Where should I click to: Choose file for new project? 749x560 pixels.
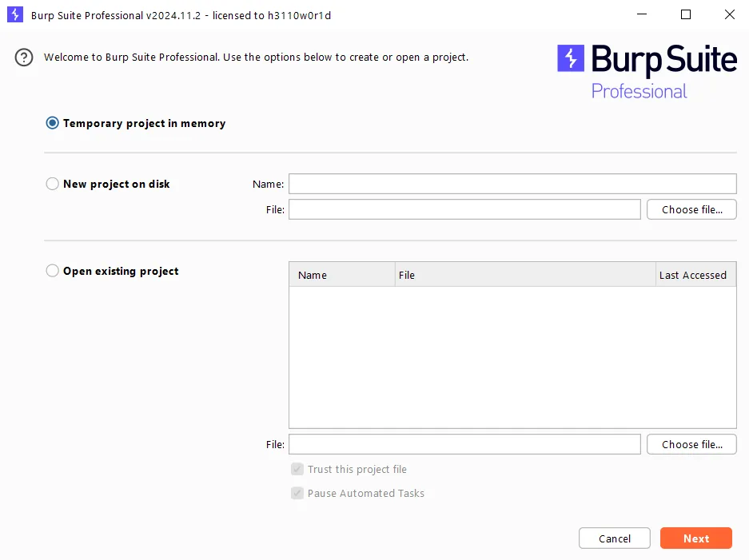691,209
